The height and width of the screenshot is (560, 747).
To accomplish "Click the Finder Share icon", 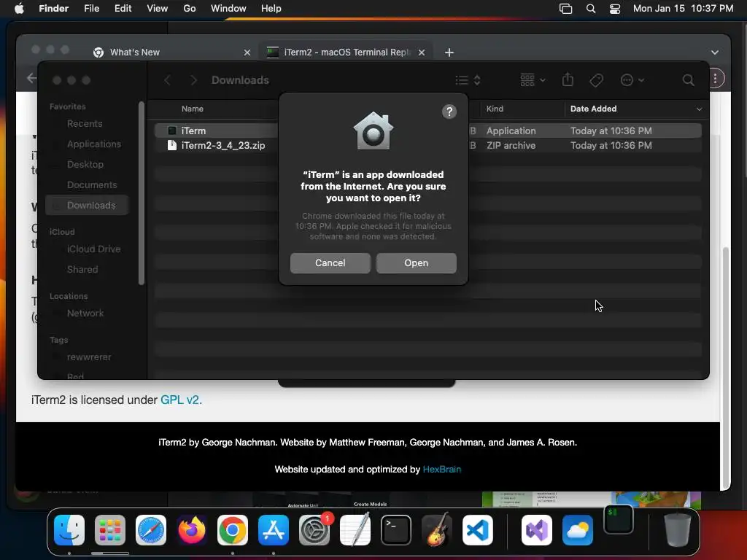I will 568,79.
